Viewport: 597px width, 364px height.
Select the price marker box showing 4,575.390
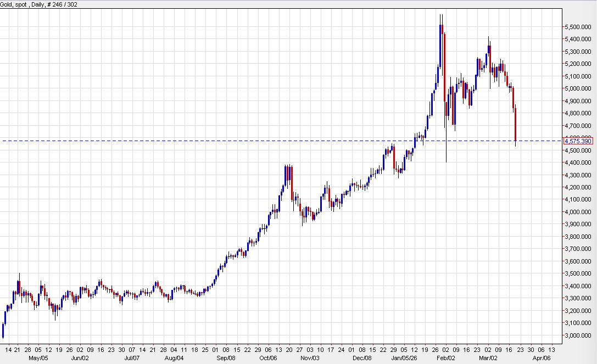pos(578,141)
